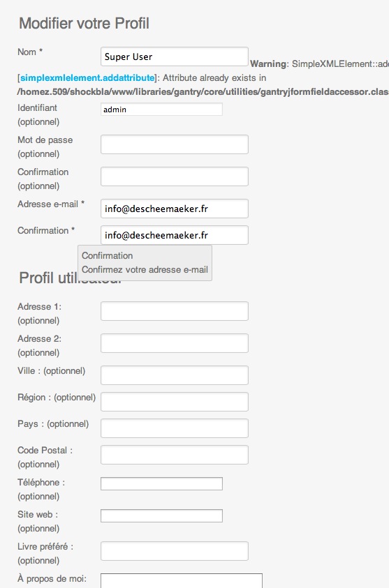
Task: Select the Identifiant field with admin
Action: point(161,110)
